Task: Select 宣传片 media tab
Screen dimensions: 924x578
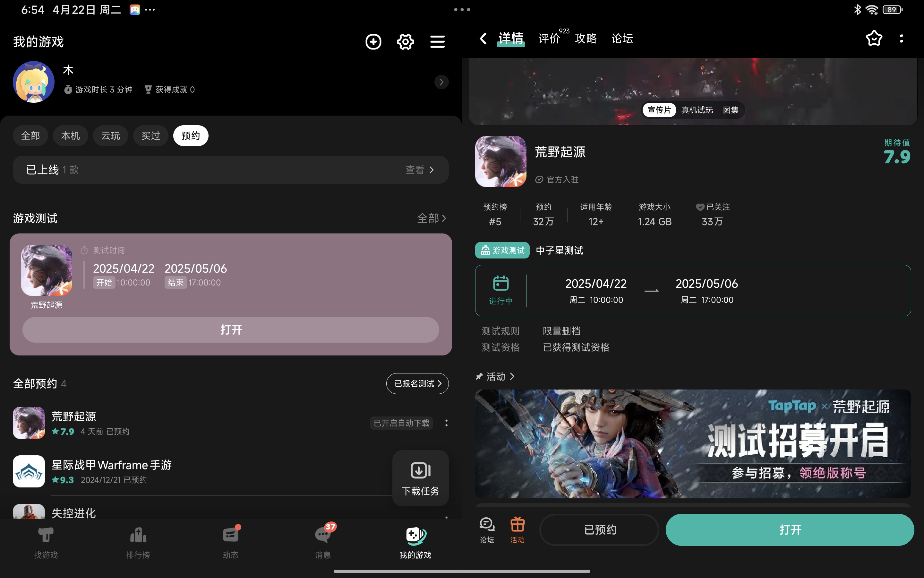Action: (x=659, y=110)
